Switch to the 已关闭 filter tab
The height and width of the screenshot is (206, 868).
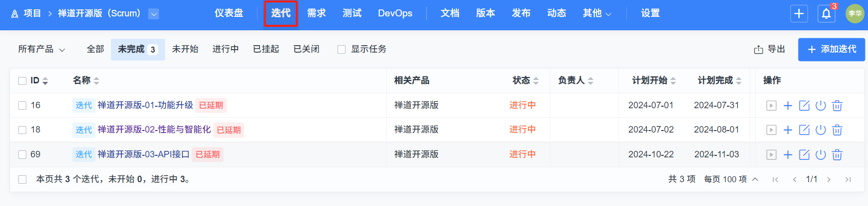[x=306, y=49]
